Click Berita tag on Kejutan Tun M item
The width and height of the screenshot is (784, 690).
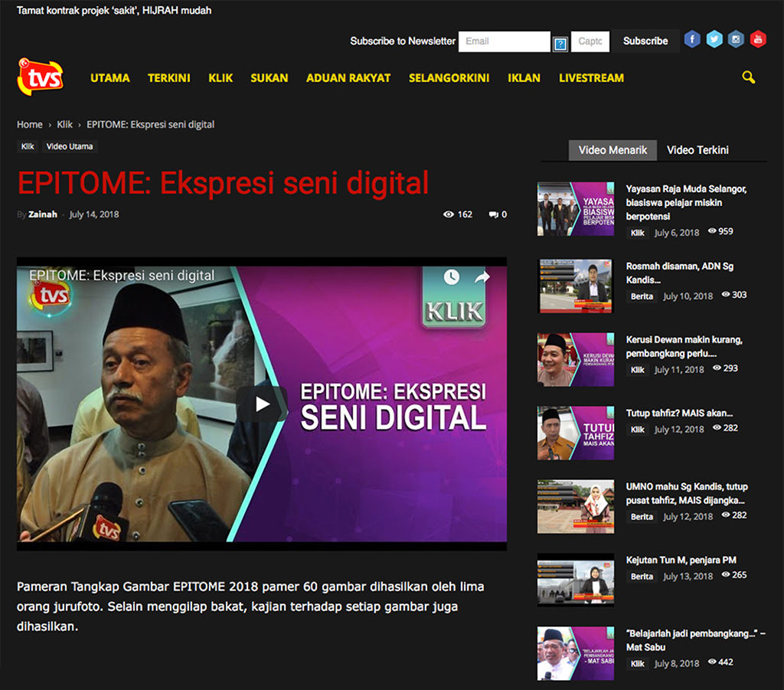tap(642, 577)
